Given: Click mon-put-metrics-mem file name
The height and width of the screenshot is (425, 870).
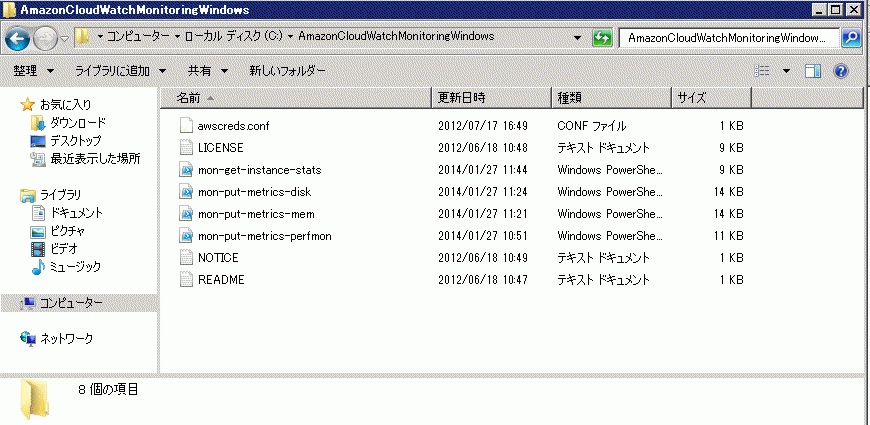Looking at the screenshot, I should tap(256, 214).
